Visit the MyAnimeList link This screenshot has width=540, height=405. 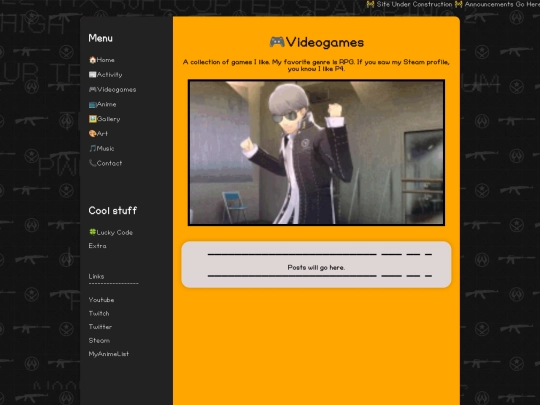(108, 354)
